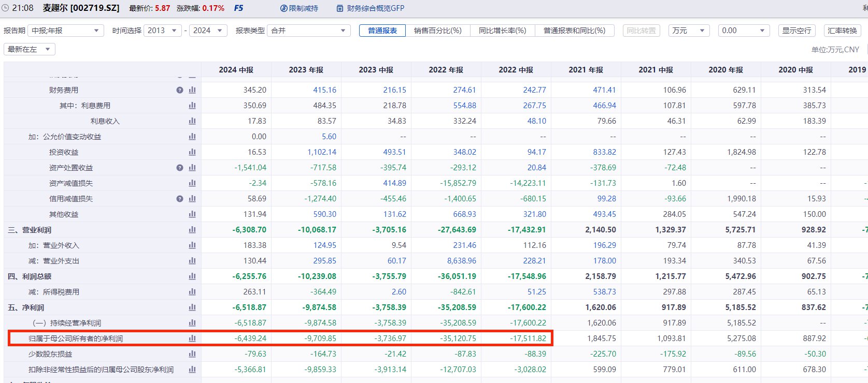
Task: Open the 0.00 decimal format dropdown
Action: (x=744, y=31)
